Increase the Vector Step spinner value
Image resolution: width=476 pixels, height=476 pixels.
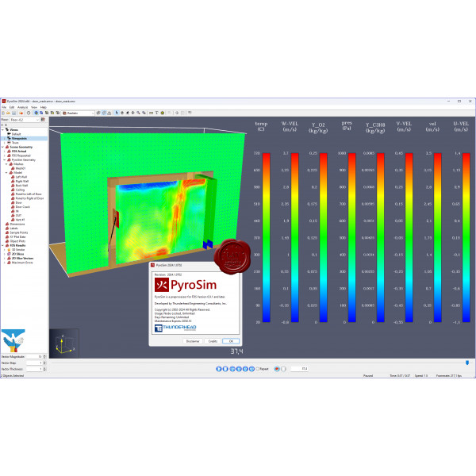coord(45,362)
